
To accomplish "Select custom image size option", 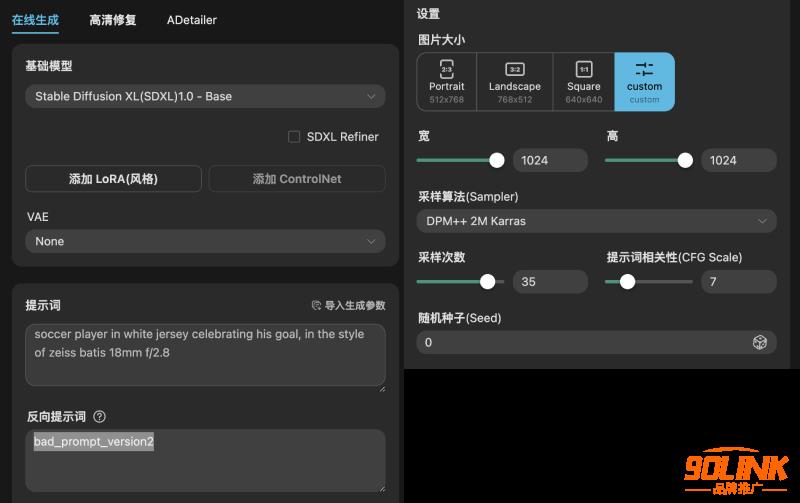I will 644,82.
